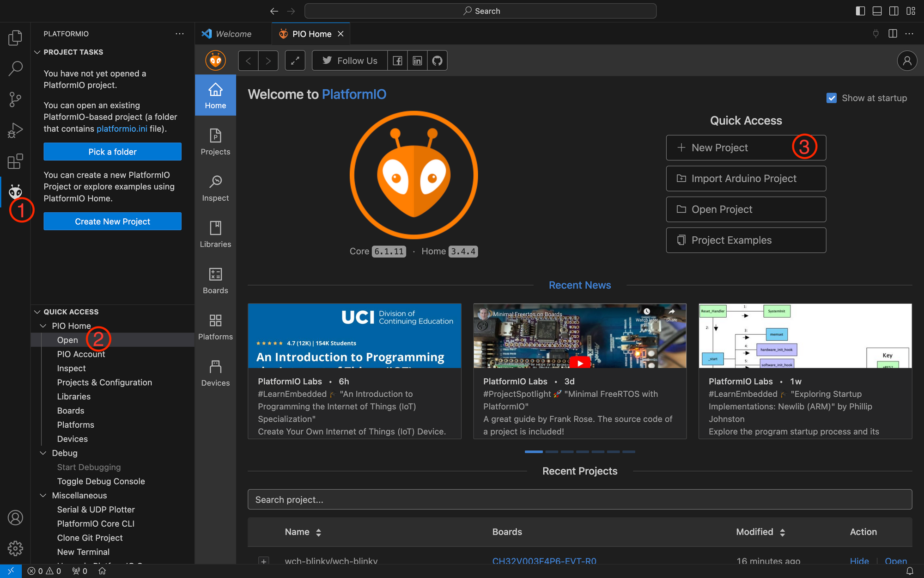Open the Devices section in PIO sidebar
This screenshot has height=578, width=924.
tap(215, 373)
